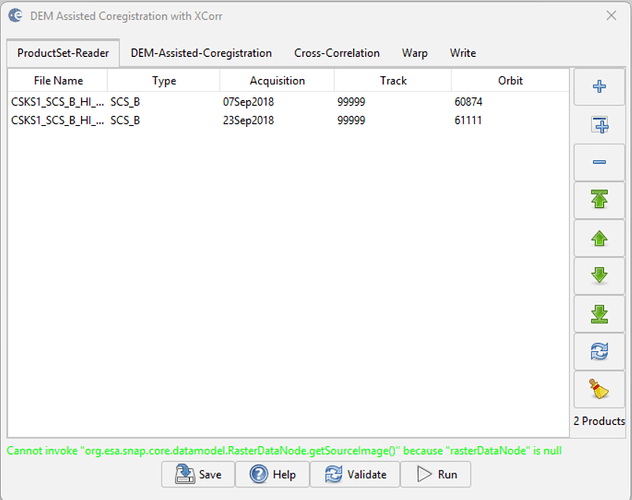Move selected product to top
The image size is (632, 500).
600,201
